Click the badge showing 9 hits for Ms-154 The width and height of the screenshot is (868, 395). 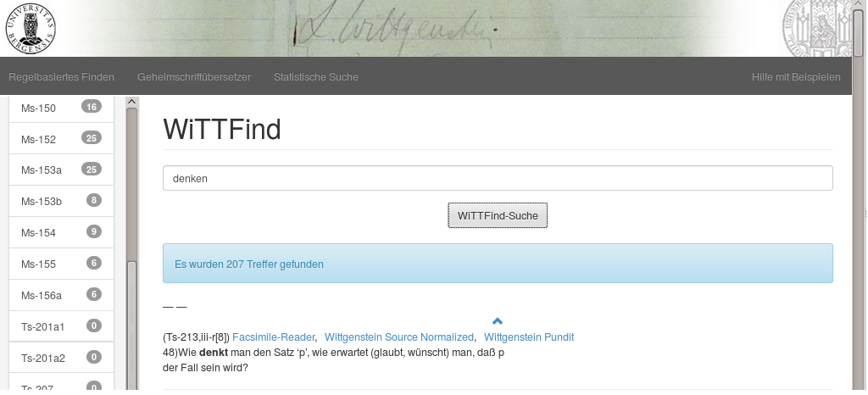(93, 231)
